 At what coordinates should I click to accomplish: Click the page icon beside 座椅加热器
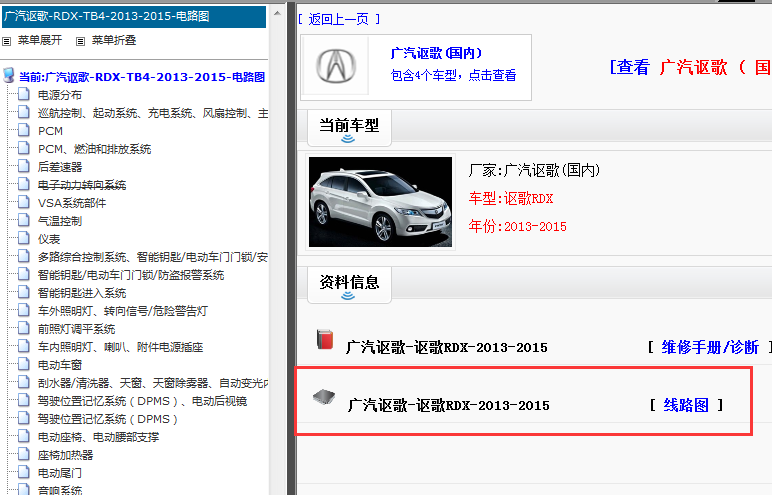click(24, 454)
